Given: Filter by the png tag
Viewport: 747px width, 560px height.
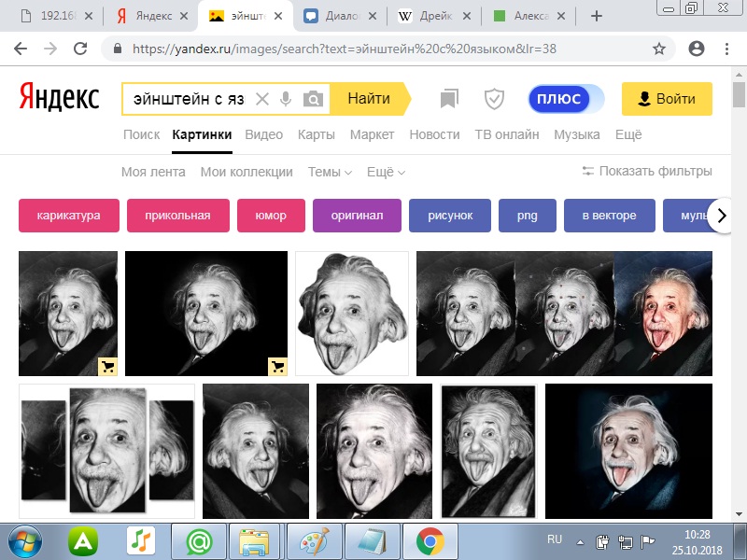Looking at the screenshot, I should tap(528, 216).
